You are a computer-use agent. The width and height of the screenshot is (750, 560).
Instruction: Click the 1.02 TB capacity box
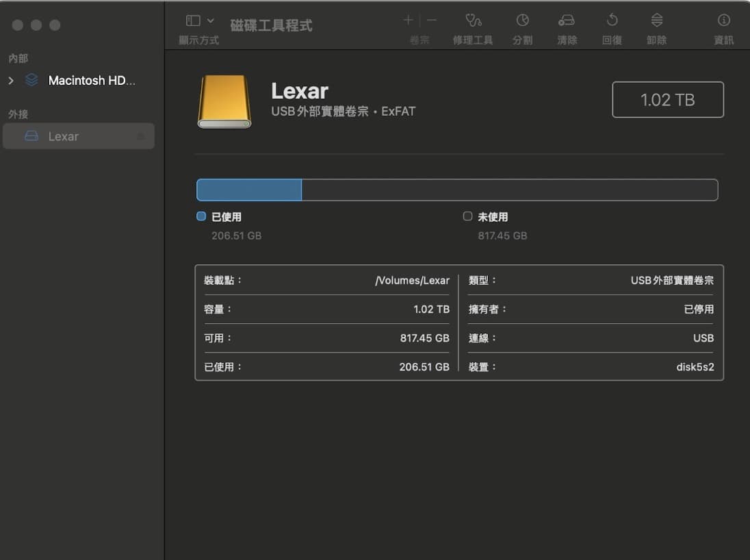click(x=668, y=99)
